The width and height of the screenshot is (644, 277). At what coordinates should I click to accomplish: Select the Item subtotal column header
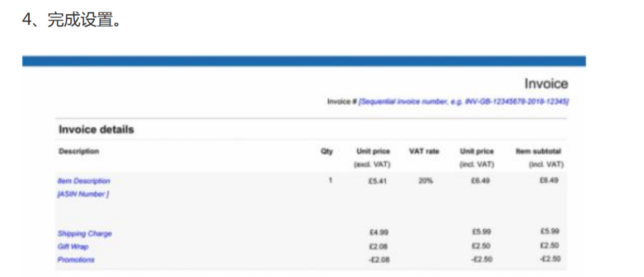pyautogui.click(x=538, y=152)
